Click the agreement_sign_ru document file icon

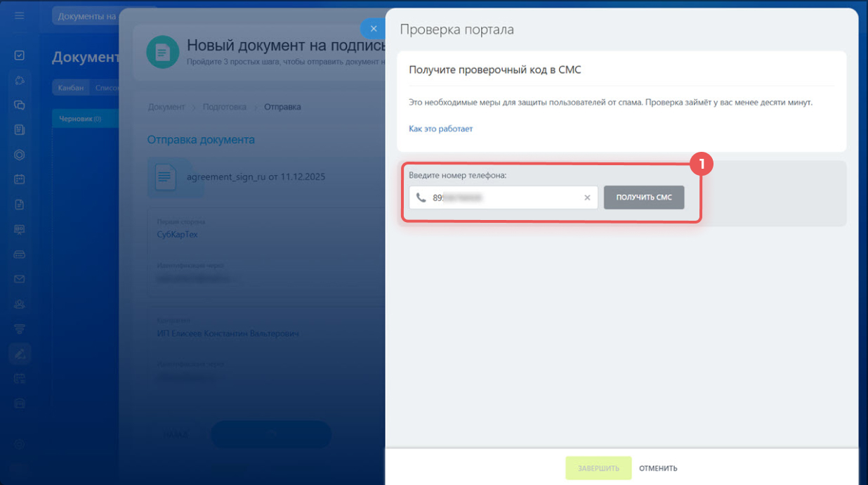point(165,177)
